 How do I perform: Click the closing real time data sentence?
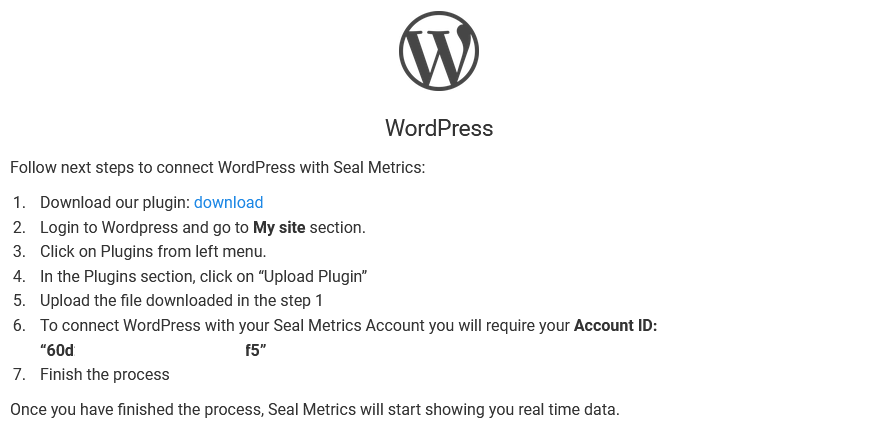tap(315, 409)
